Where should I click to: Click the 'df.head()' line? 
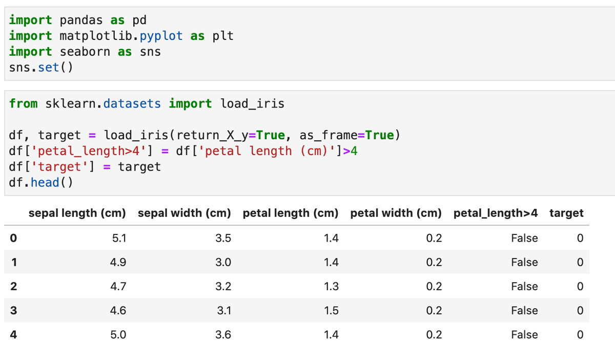[40, 183]
